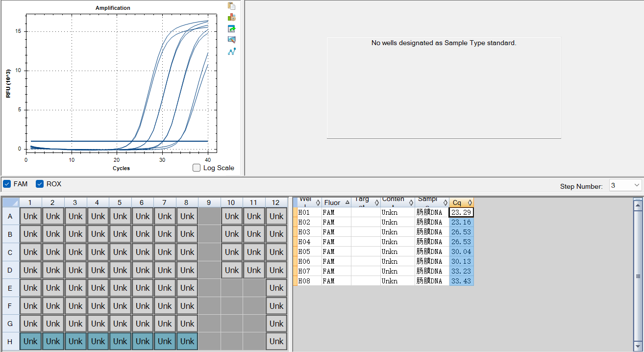Screen dimensions: 644x352
Task: Open the chart settings icon with gear
Action: 232,17
